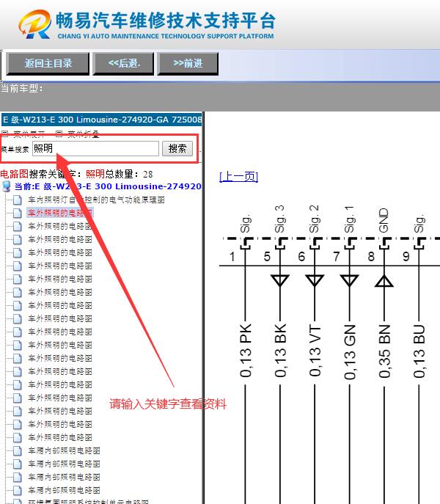Click the downward arrow symbol on the 0,13 VT wire
Screen dimensions: 440x504
(x=315, y=280)
